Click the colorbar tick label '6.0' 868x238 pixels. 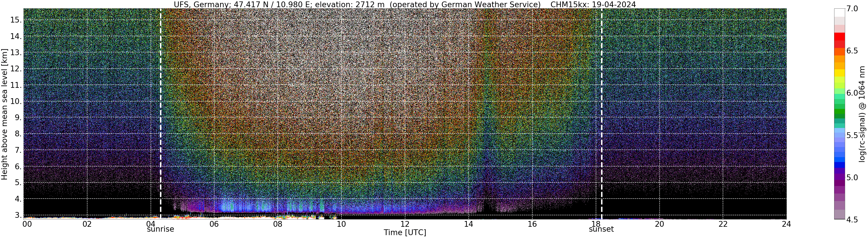click(852, 93)
